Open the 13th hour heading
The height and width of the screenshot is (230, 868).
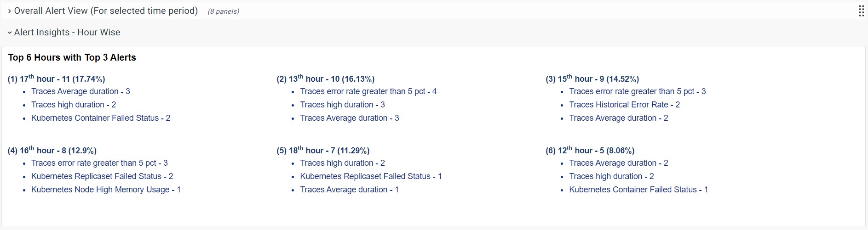tap(326, 79)
